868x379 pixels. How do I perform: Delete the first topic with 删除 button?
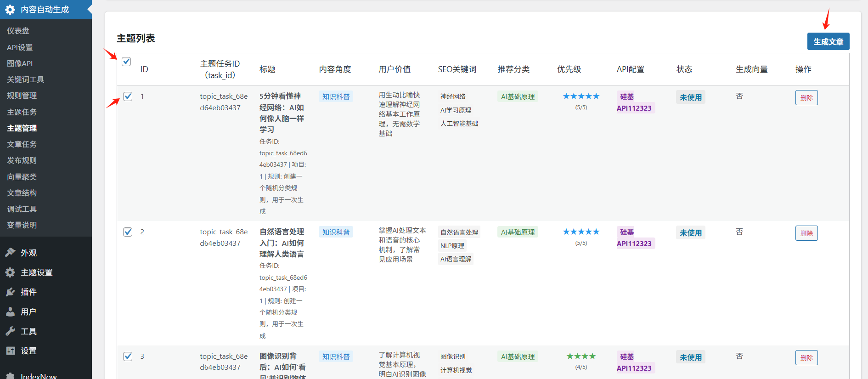tap(806, 98)
